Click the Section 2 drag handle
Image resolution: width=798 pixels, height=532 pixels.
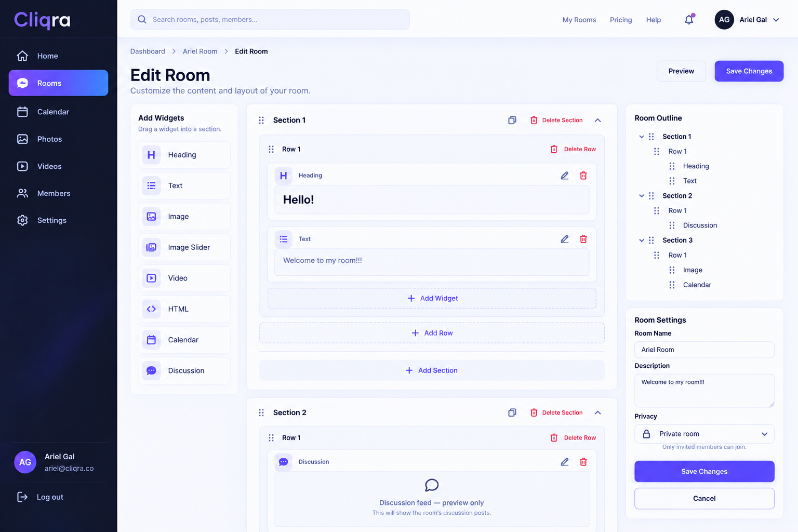261,413
